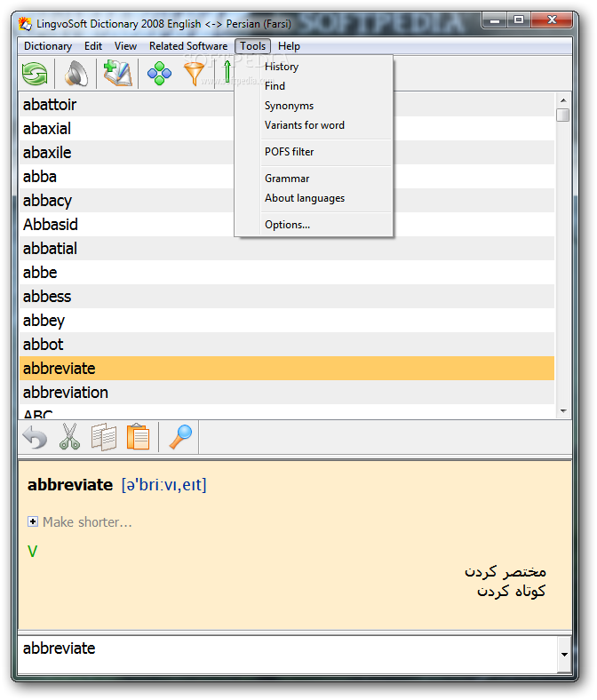This screenshot has width=597, height=700.
Task: Click the word list scrollbar thumb
Action: click(563, 115)
